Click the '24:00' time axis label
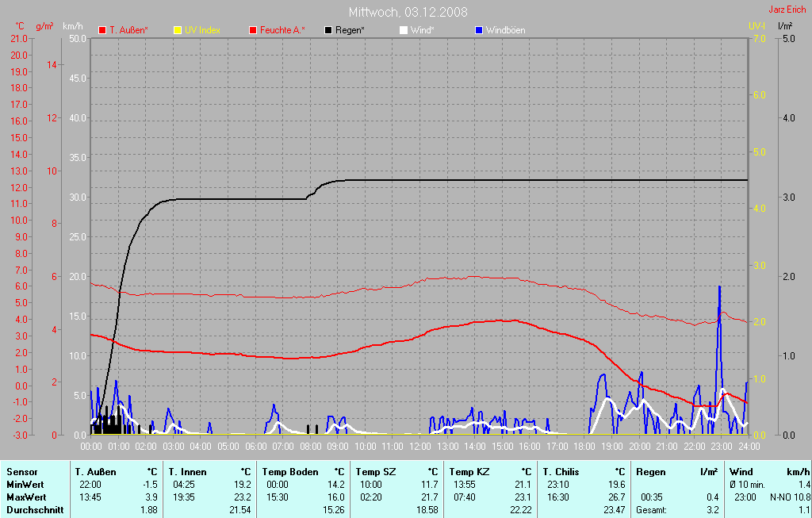812x518 pixels. coord(749,447)
